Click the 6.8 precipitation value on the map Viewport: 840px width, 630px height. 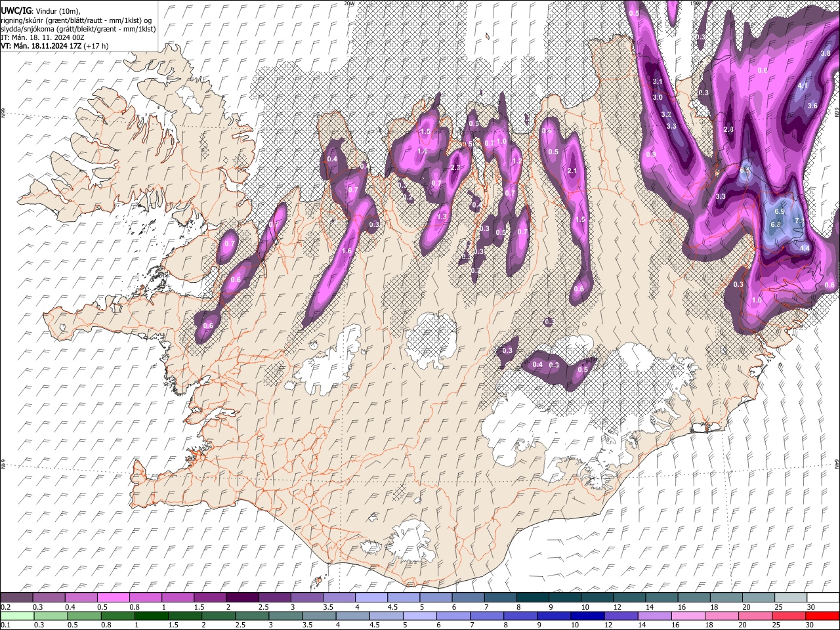[x=776, y=224]
